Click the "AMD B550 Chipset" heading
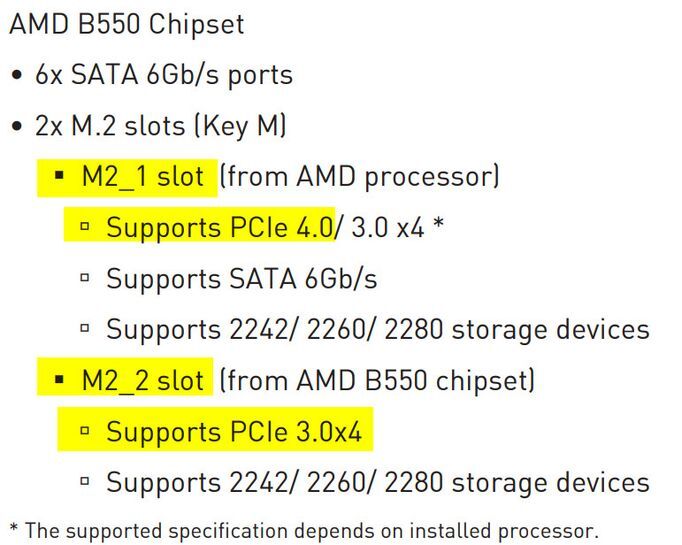The image size is (682, 545). pyautogui.click(x=126, y=24)
